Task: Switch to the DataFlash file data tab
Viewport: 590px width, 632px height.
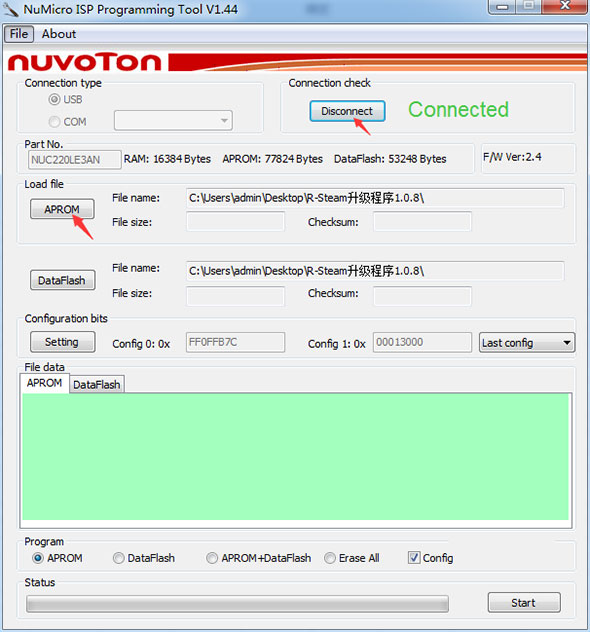Action: pyautogui.click(x=97, y=385)
